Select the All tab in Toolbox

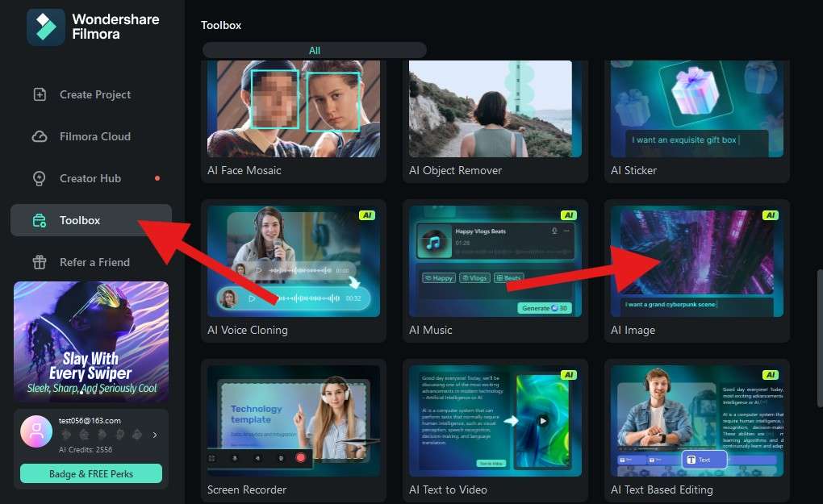pyautogui.click(x=315, y=50)
